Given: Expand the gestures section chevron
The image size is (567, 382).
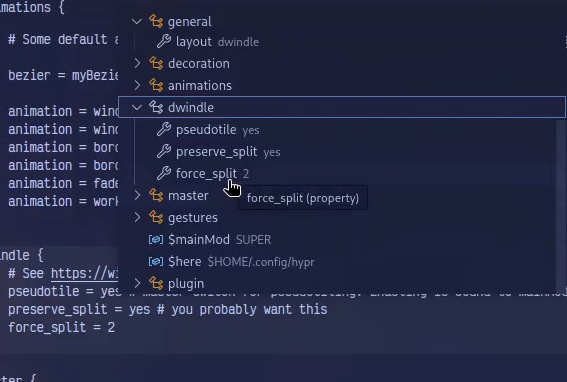Looking at the screenshot, I should coord(137,217).
